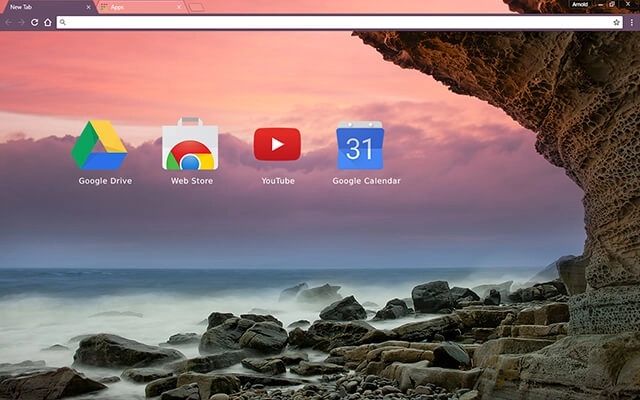The width and height of the screenshot is (640, 400).
Task: Open the Google Drive app
Action: [99, 145]
